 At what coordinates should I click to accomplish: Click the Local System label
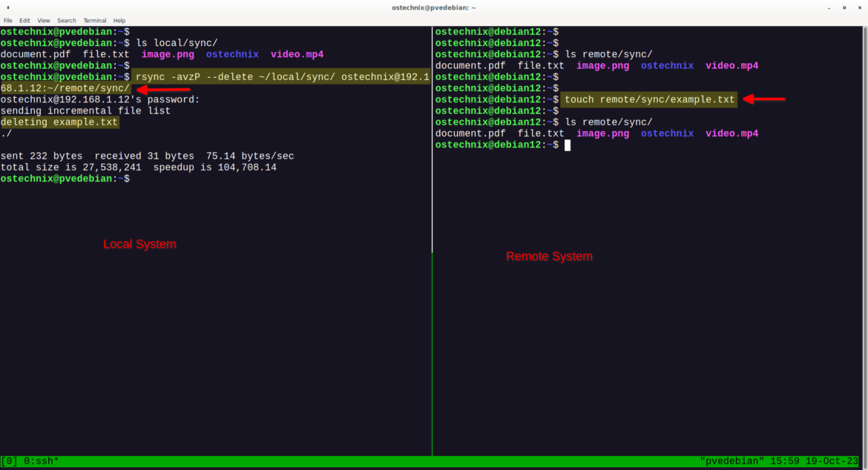point(139,244)
